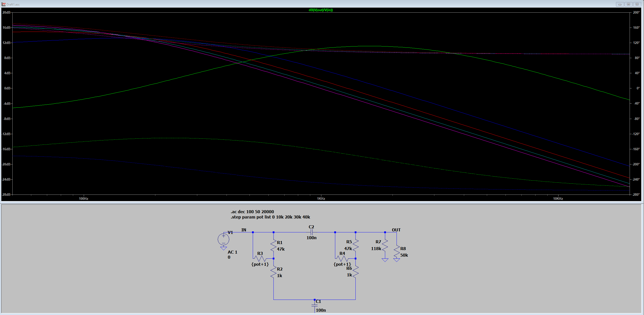Click the LTspice icon in the title bar

tap(4, 4)
